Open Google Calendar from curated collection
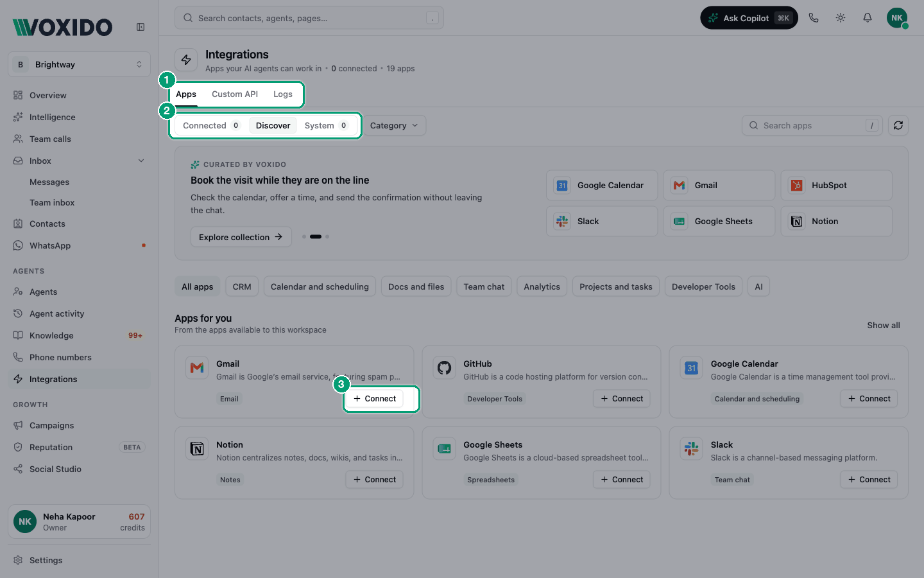The height and width of the screenshot is (578, 924). coord(602,185)
